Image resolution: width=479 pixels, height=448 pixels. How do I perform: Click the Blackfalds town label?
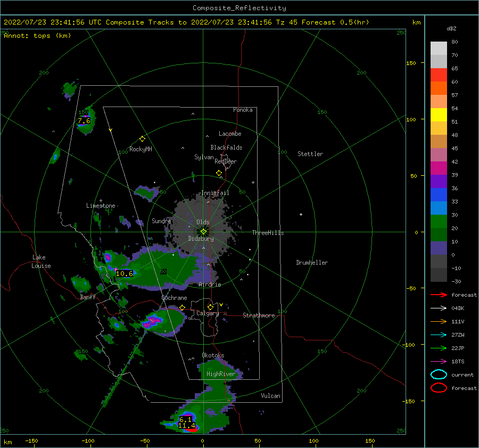coord(226,148)
